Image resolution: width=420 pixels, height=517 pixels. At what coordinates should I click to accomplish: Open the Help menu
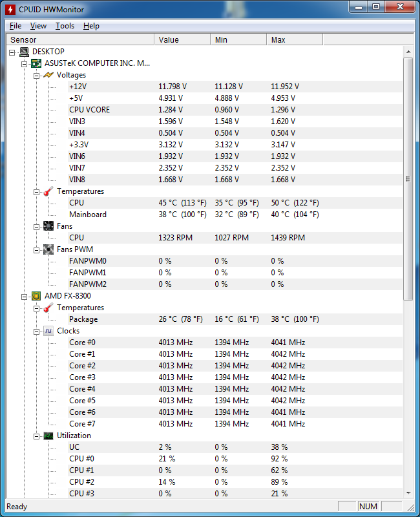(91, 26)
